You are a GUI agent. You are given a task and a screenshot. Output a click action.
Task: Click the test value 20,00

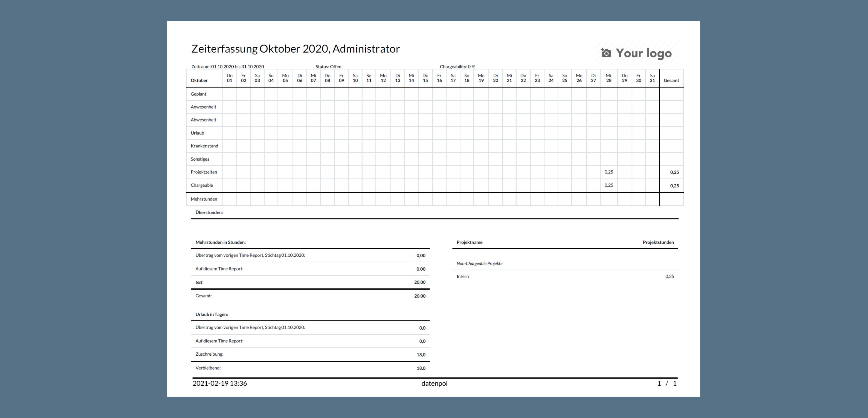[x=420, y=282]
